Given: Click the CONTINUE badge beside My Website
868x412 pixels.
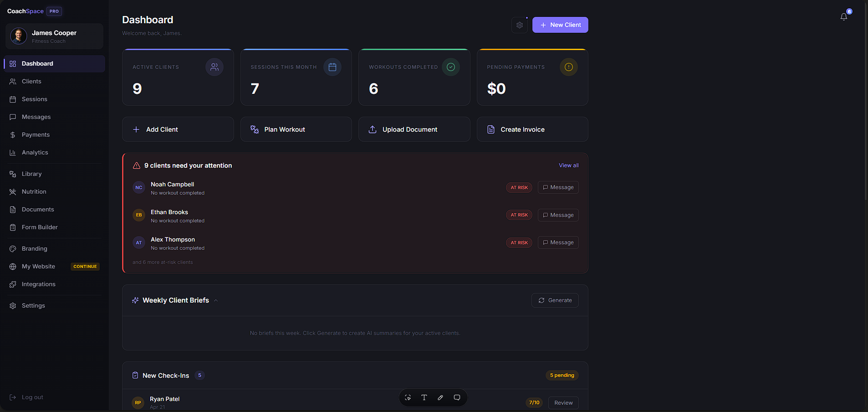Looking at the screenshot, I should pyautogui.click(x=85, y=267).
